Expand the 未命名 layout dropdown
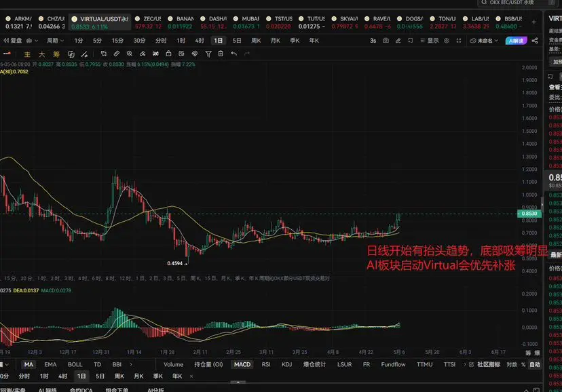This screenshot has width=562, height=392. [x=484, y=41]
